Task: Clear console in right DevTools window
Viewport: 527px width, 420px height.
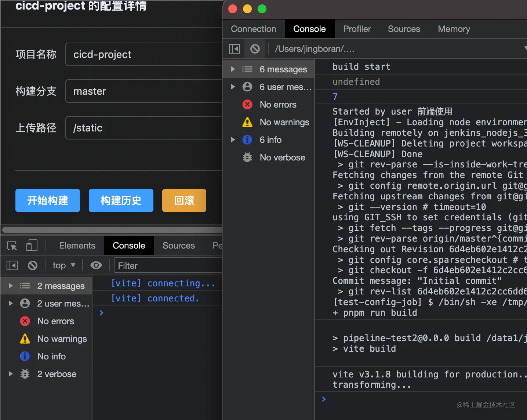Action: 255,49
